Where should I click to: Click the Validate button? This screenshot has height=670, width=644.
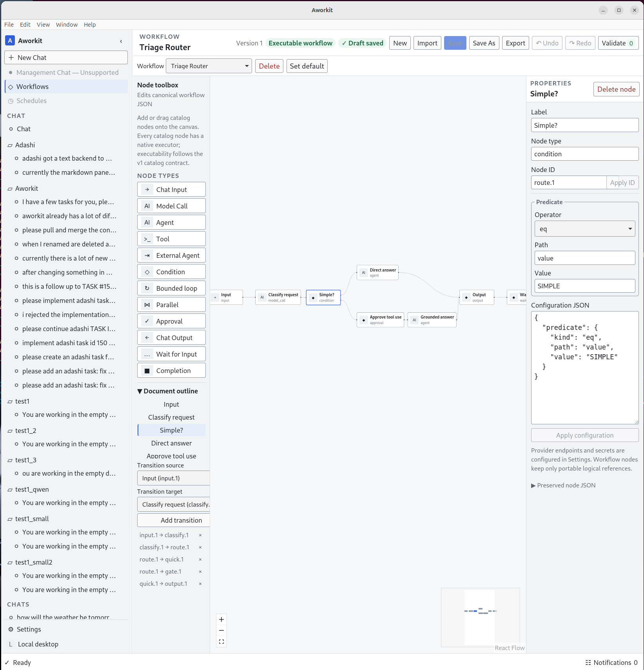(x=618, y=43)
